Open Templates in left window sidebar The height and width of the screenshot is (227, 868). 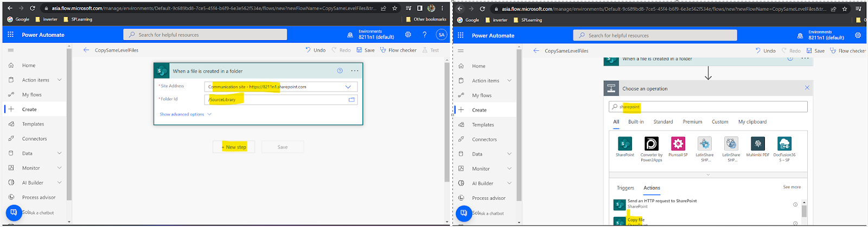34,124
